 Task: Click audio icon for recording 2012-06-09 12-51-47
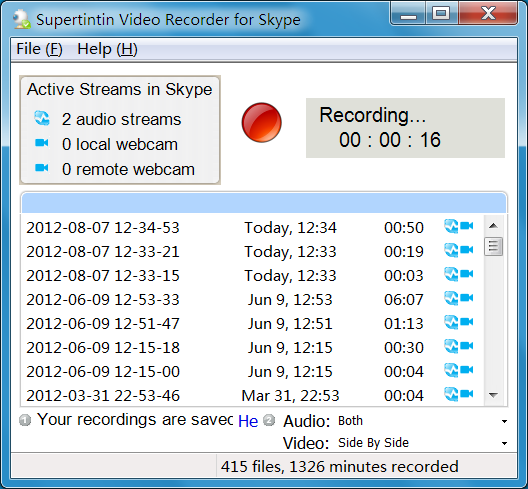coord(451,322)
